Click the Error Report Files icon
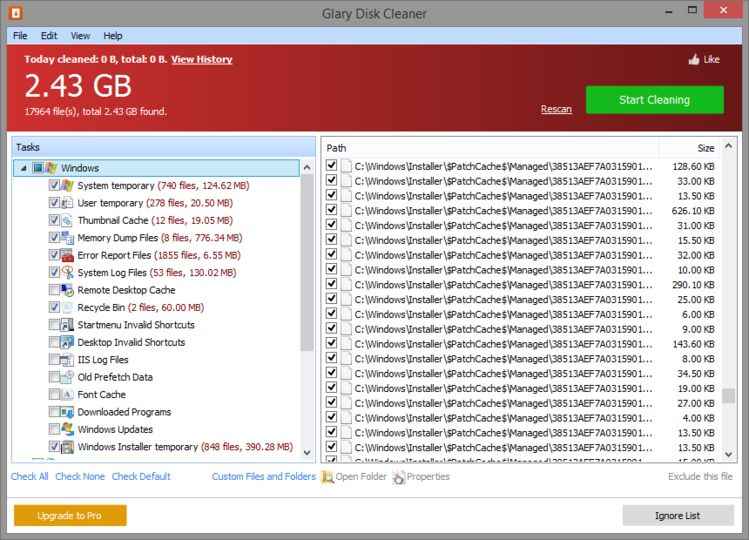 pos(68,255)
